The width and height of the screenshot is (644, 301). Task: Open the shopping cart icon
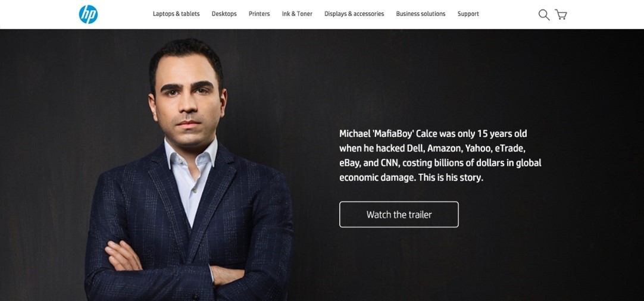[x=561, y=15]
